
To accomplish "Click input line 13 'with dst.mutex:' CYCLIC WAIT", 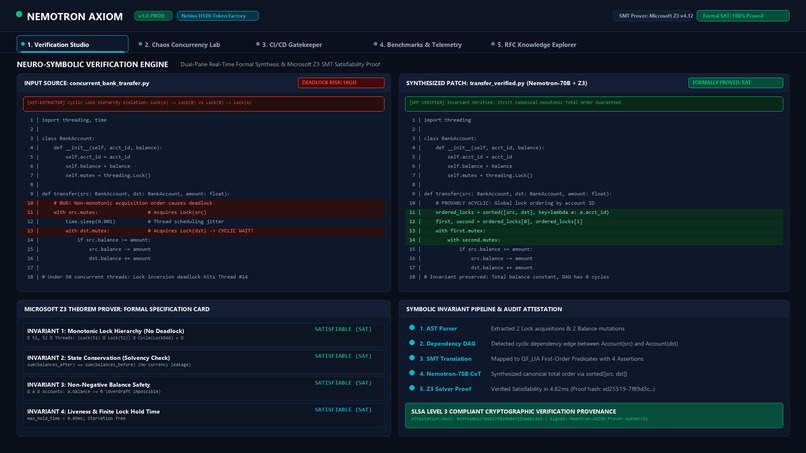I will (x=204, y=231).
